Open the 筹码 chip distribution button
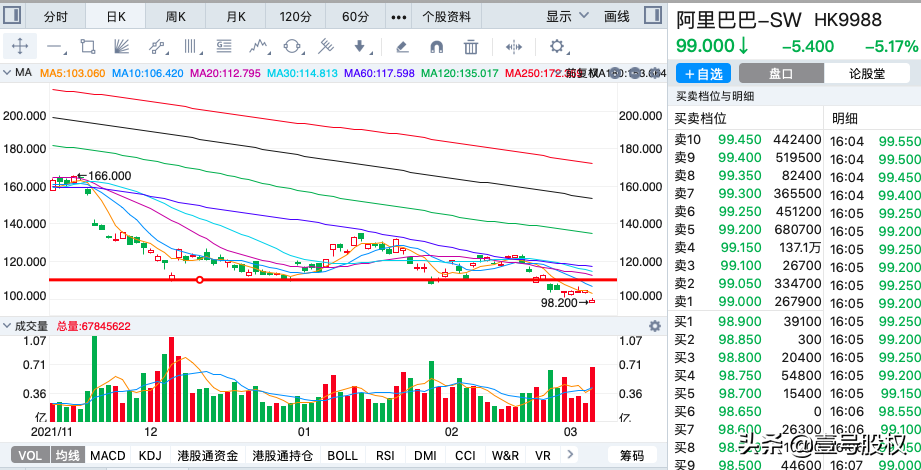This screenshot has height=470, width=921. [631, 455]
